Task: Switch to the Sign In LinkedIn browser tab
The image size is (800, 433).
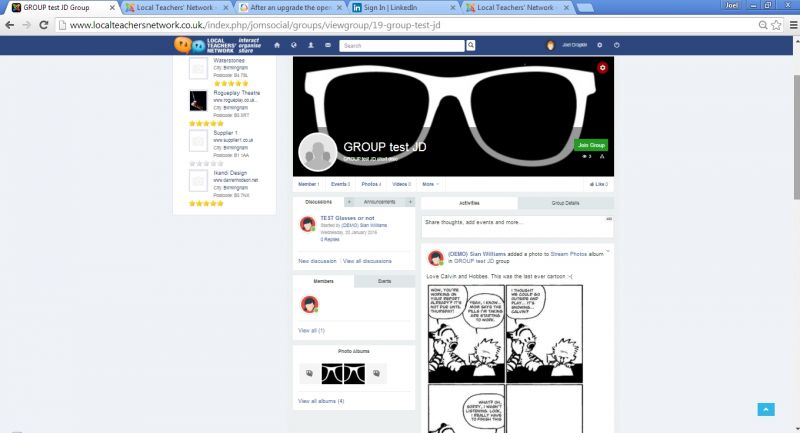Action: point(402,8)
